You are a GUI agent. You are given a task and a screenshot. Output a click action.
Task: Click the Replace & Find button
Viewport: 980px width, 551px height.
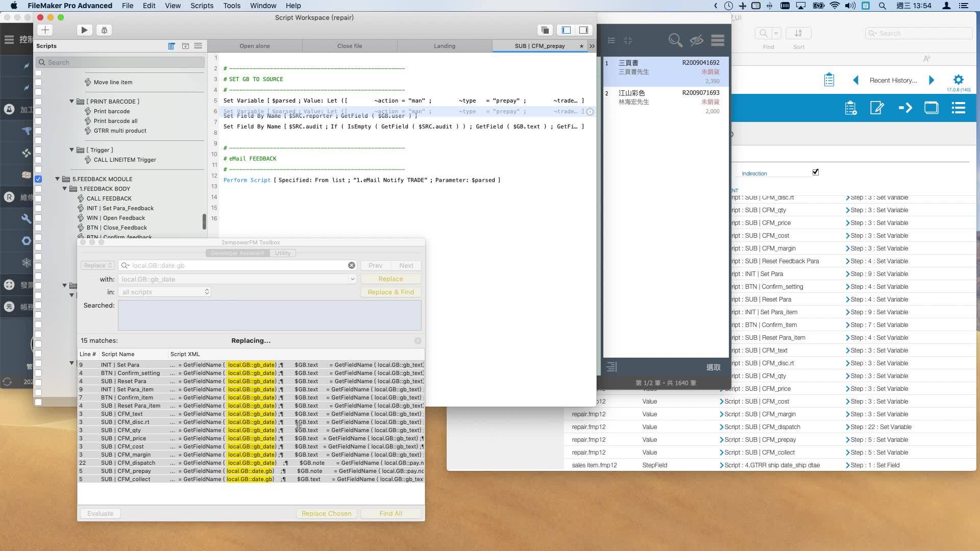390,292
